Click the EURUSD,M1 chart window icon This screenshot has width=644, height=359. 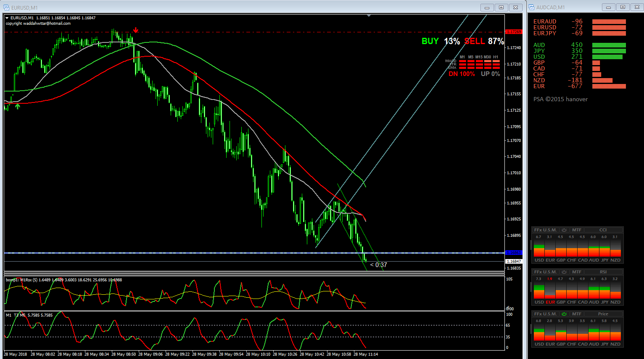point(6,8)
